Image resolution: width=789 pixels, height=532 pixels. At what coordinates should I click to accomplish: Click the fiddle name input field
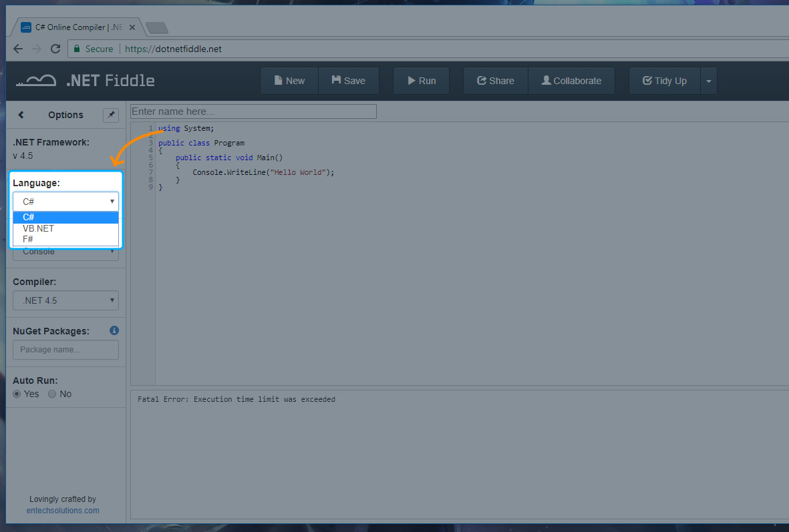coord(253,111)
